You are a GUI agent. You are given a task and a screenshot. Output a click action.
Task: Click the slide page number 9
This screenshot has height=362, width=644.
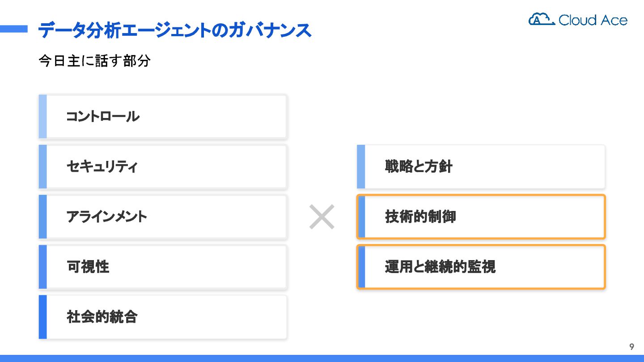coord(631,347)
